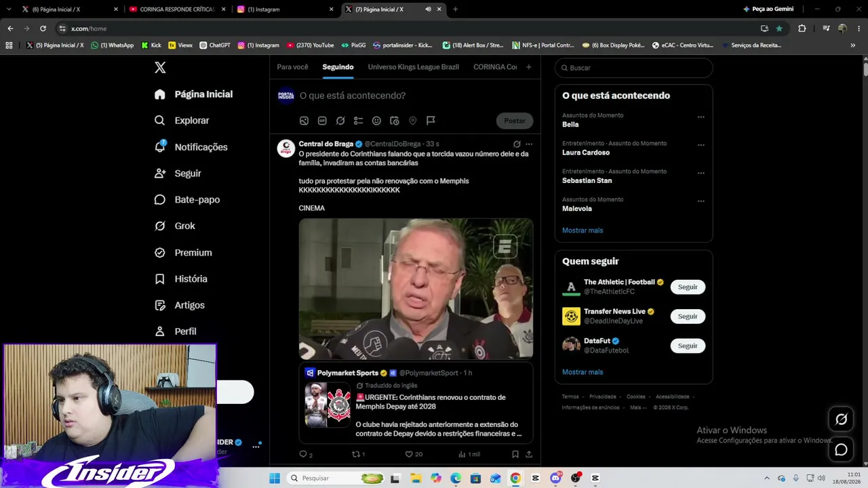Launch Microsoft Edge from the taskbar
Screen dimensions: 868x488
pos(456,479)
